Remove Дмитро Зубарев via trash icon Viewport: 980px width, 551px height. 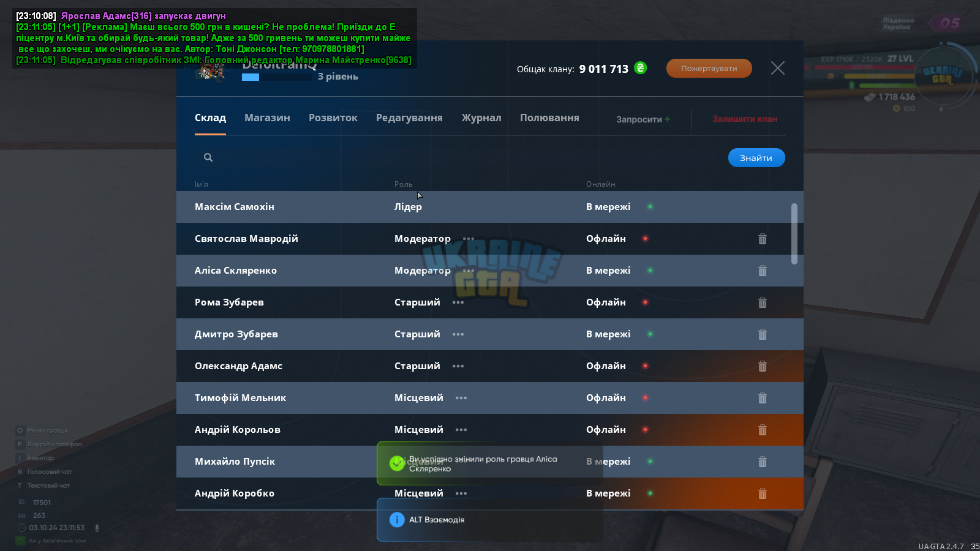[x=763, y=334]
